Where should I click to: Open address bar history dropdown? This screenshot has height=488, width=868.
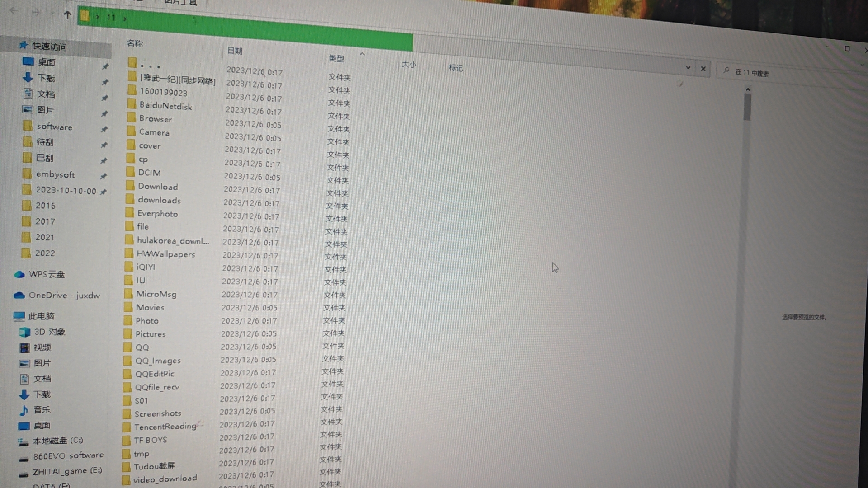pyautogui.click(x=688, y=68)
